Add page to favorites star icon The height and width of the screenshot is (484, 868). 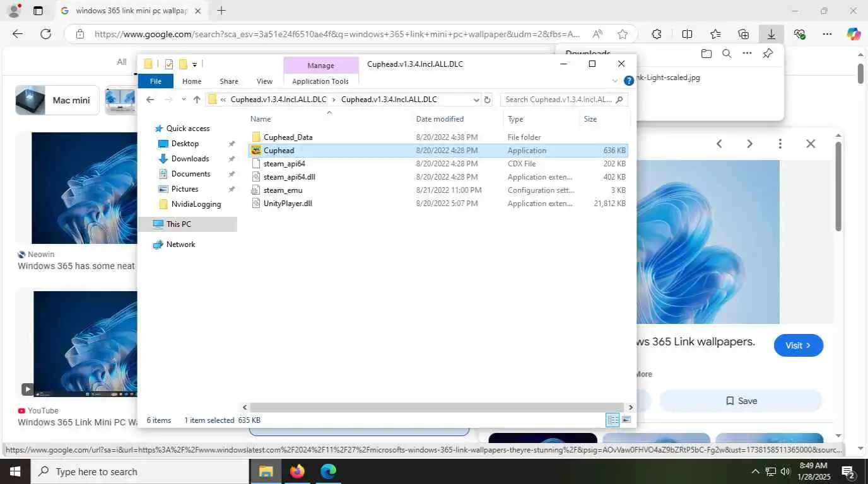coord(623,34)
